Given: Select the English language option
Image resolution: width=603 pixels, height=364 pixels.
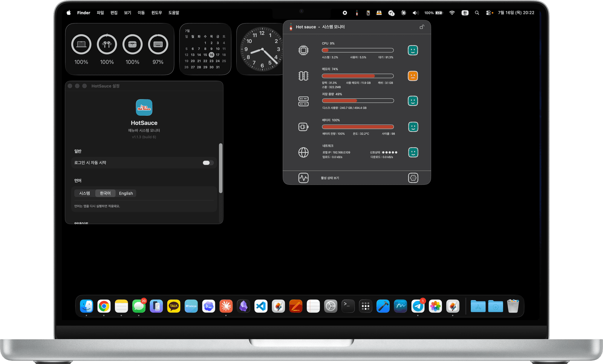Looking at the screenshot, I should (126, 193).
